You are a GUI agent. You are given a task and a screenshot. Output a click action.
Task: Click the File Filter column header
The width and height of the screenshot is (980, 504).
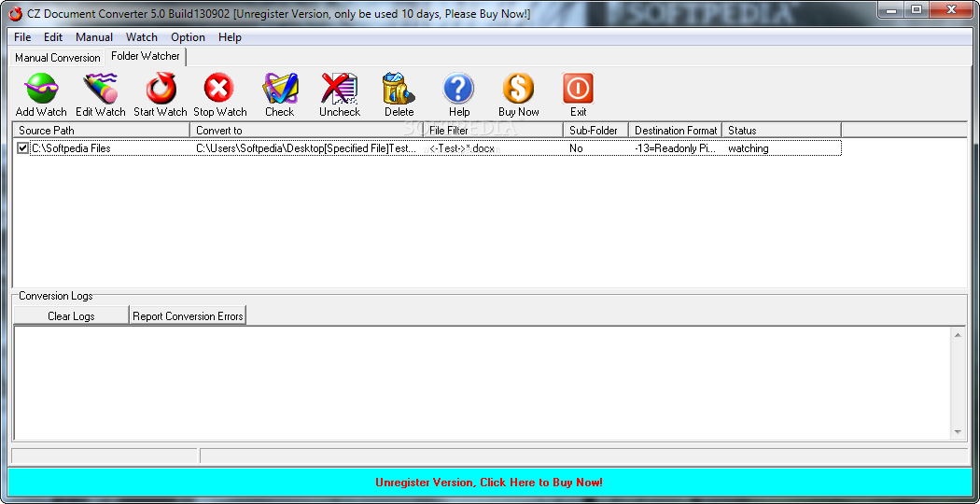tap(493, 130)
